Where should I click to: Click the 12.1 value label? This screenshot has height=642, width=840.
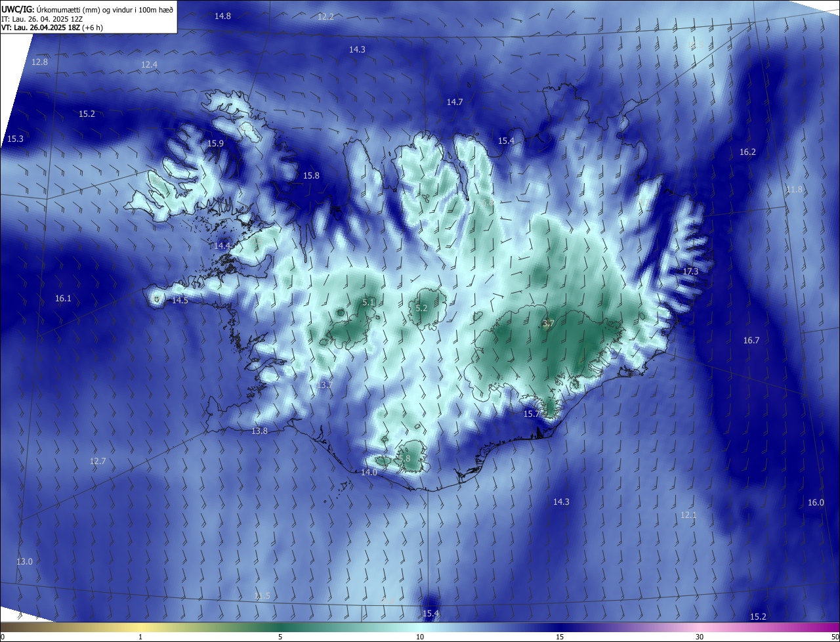coord(688,515)
